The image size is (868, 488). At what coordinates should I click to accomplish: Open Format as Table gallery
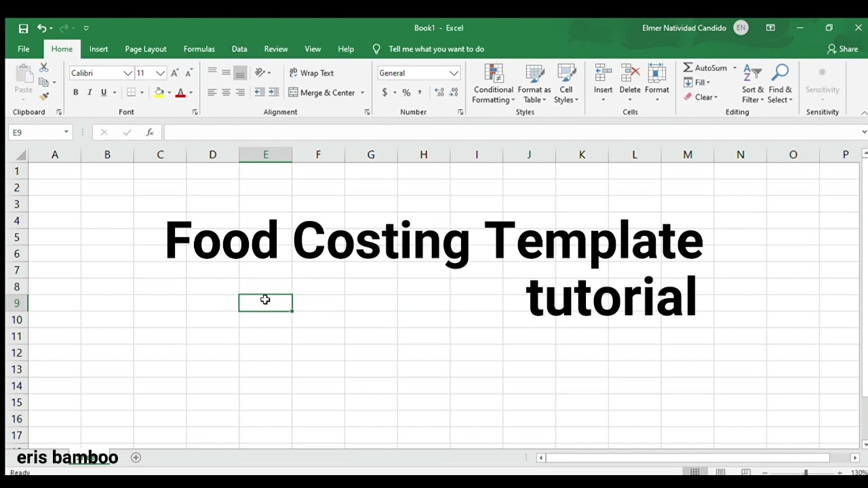pos(534,84)
